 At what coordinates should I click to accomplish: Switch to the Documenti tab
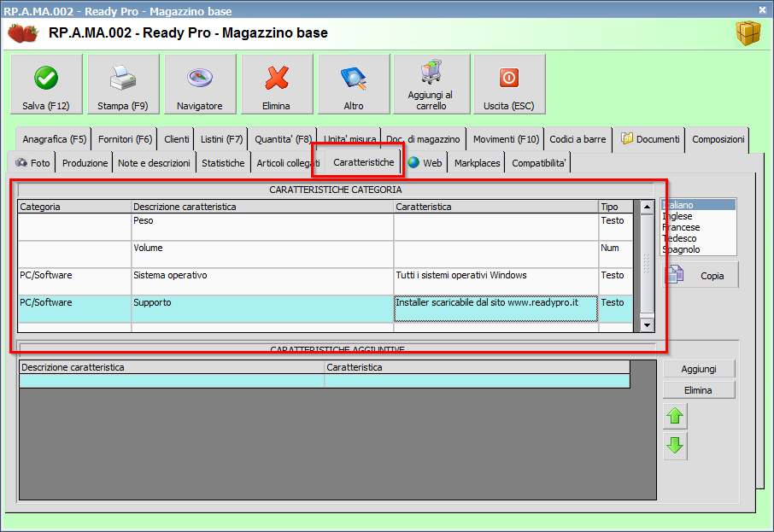(651, 140)
